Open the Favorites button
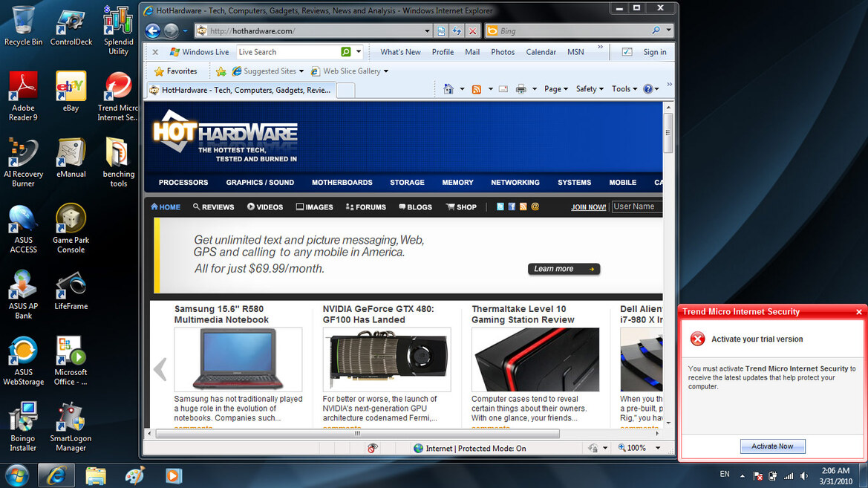The width and height of the screenshot is (868, 488). [x=175, y=71]
